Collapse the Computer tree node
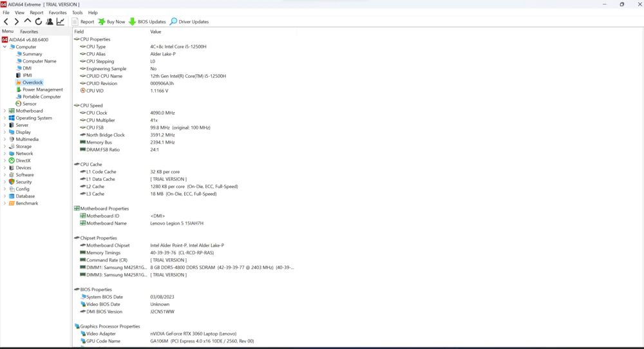Screen dimensions: 644x349 coord(5,47)
